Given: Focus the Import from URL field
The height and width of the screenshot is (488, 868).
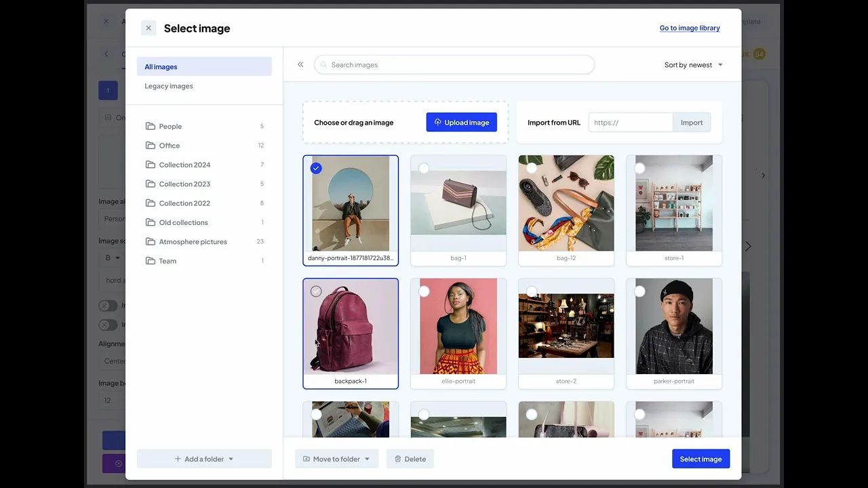Looking at the screenshot, I should pyautogui.click(x=631, y=122).
